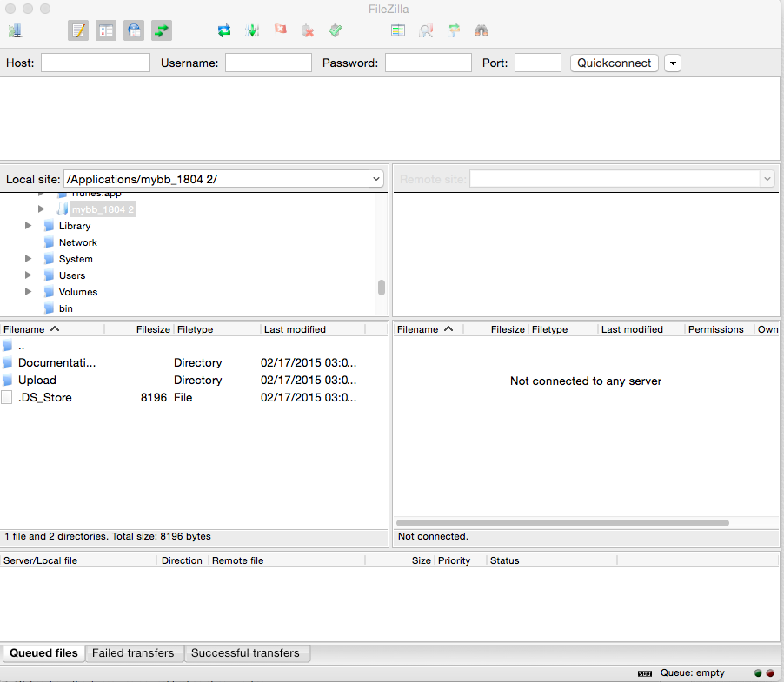The height and width of the screenshot is (682, 784).
Task: Sort remote files by Last modified
Action: 641,329
